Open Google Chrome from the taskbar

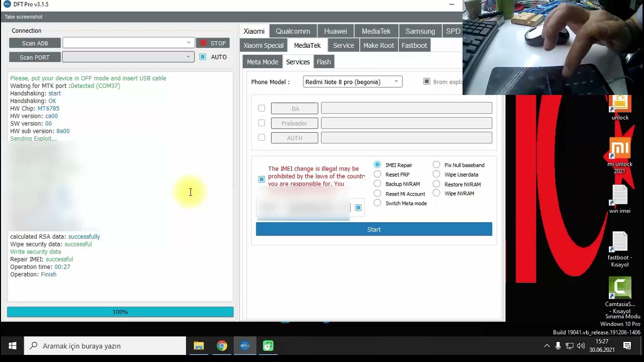[222, 346]
